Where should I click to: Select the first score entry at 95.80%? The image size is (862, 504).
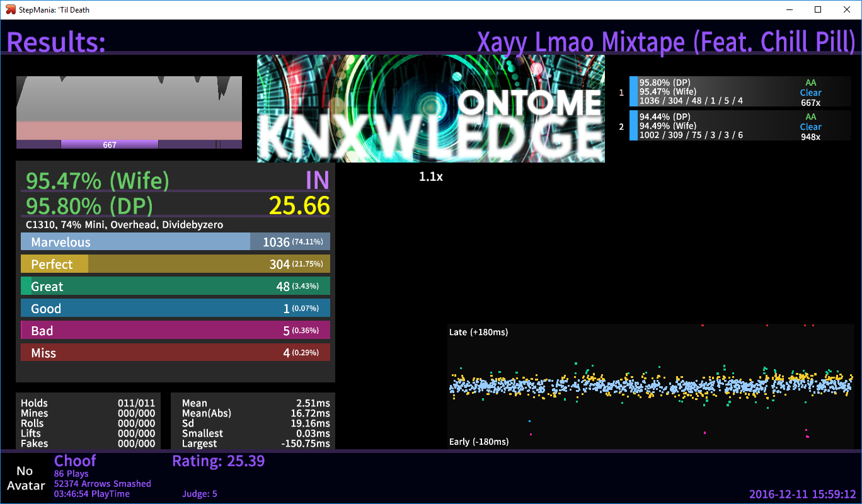(740, 92)
